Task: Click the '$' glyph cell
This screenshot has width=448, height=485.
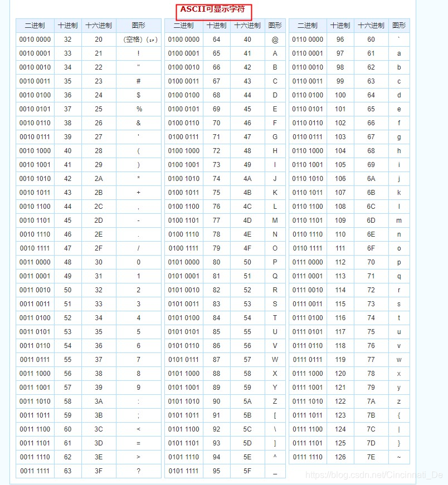Action: [139, 95]
